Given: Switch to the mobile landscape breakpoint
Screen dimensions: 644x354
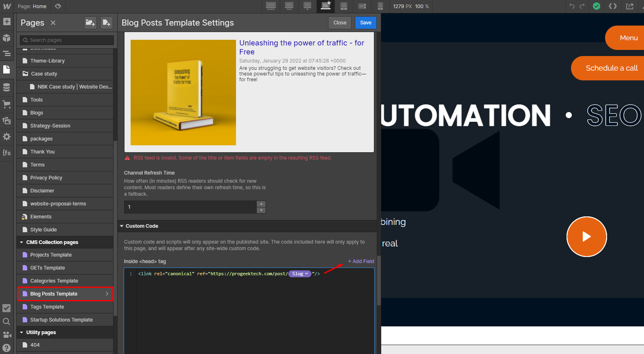Looking at the screenshot, I should (x=362, y=6).
